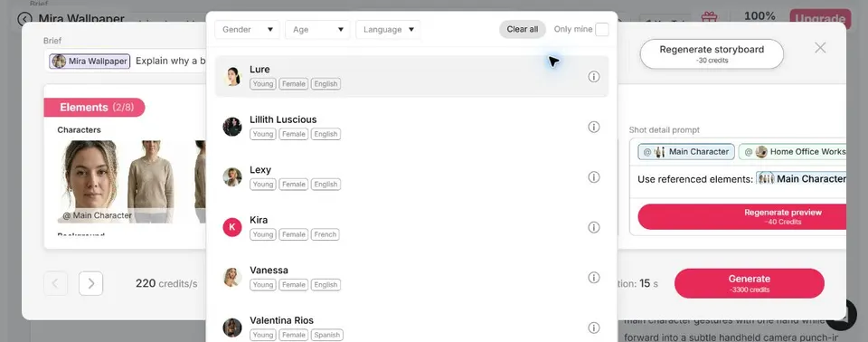This screenshot has height=342, width=868.
Task: Click the Generate -3300 credits button
Action: (x=749, y=283)
